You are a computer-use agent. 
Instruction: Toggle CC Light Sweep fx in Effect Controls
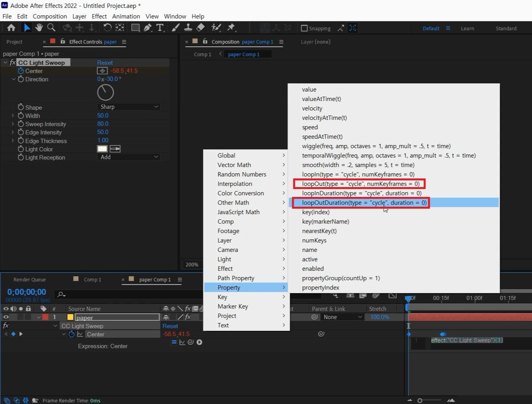click(x=13, y=62)
